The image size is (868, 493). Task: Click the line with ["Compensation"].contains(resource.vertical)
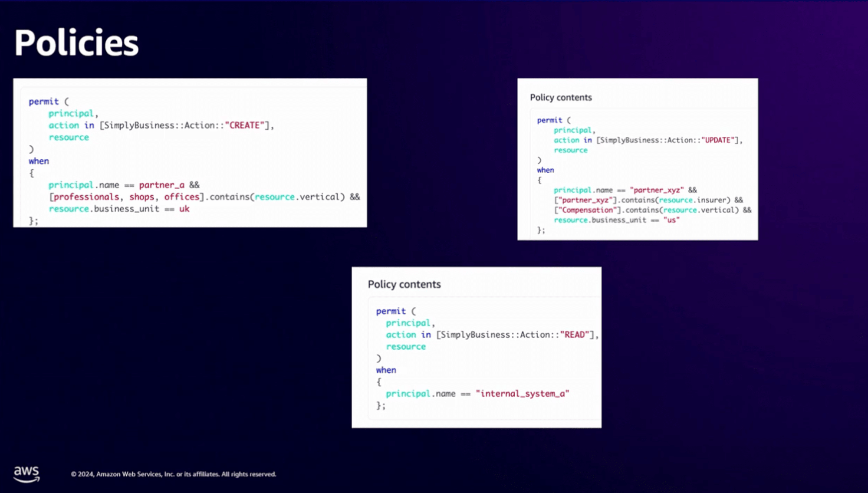coord(652,210)
